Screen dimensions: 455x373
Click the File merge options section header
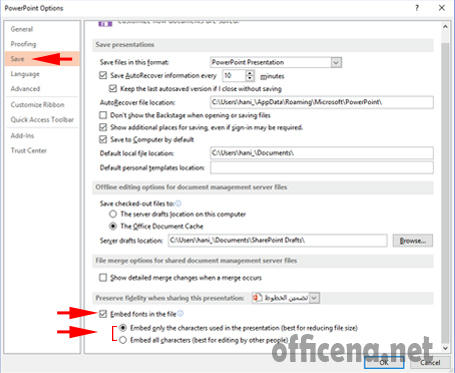[196, 261]
